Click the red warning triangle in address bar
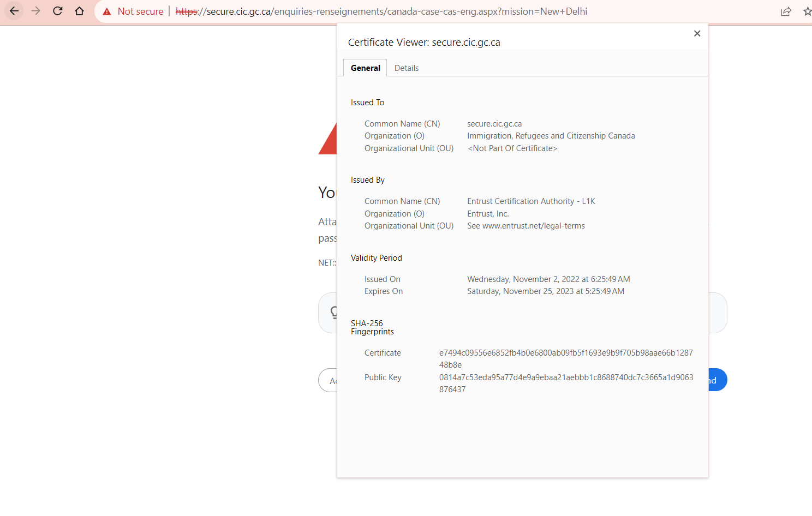Image resolution: width=812 pixels, height=516 pixels. [107, 11]
